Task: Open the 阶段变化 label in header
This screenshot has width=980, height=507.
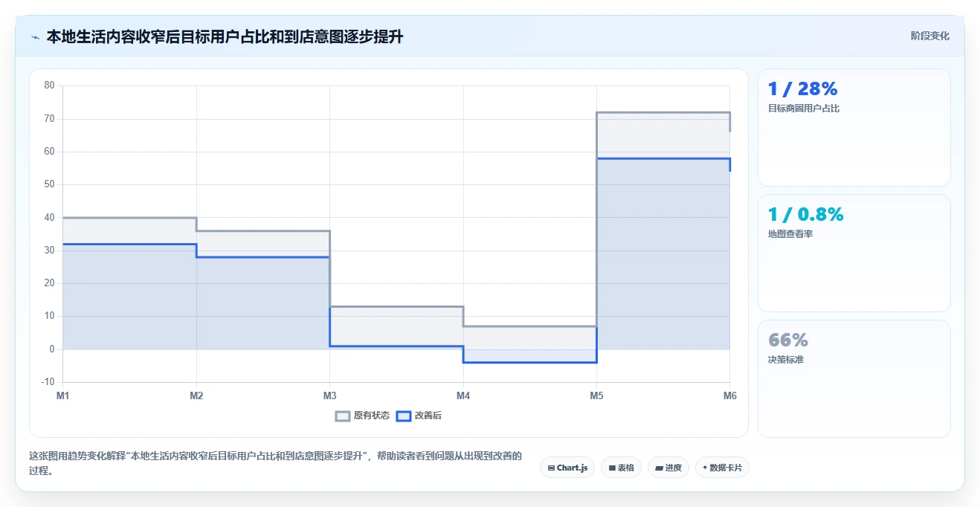Action: [x=929, y=36]
